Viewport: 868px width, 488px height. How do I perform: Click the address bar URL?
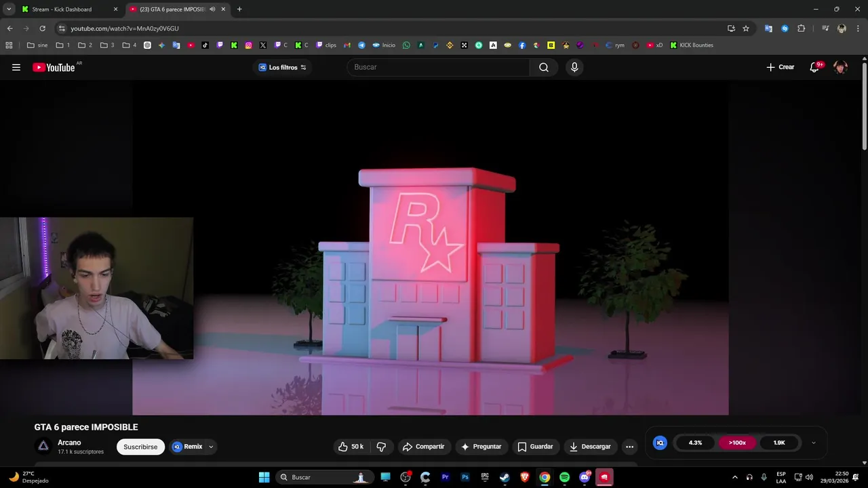pyautogui.click(x=125, y=28)
